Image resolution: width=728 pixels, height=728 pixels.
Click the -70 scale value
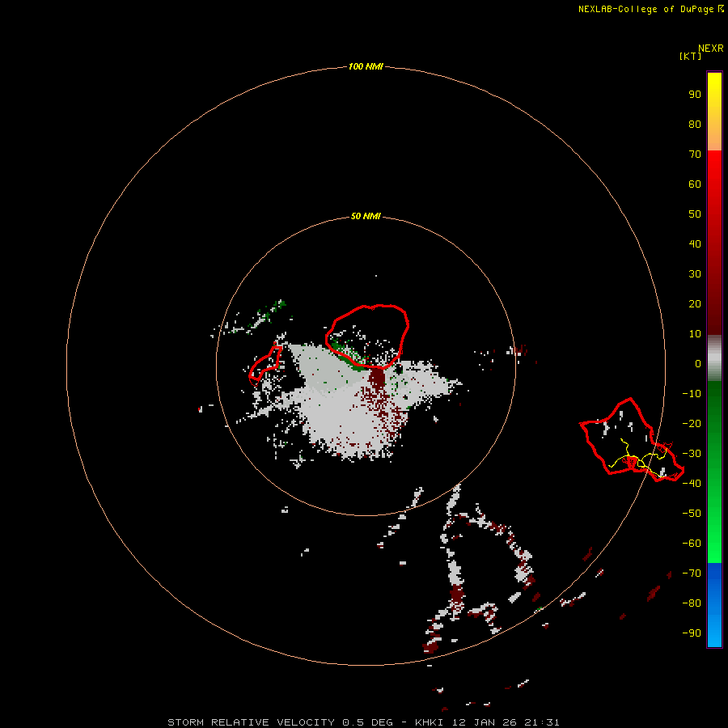pyautogui.click(x=692, y=573)
